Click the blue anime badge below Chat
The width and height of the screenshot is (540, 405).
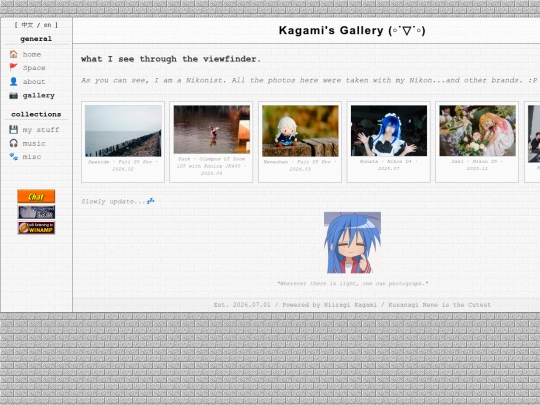[36, 212]
